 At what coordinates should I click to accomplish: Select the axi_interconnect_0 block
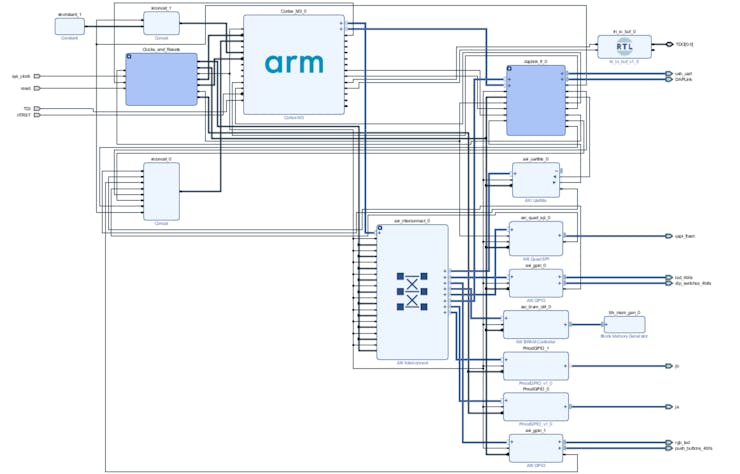(412, 292)
